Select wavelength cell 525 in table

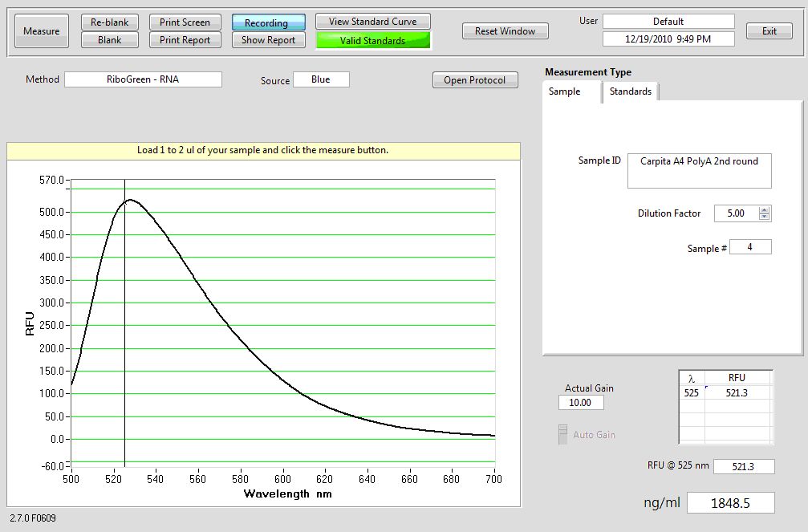(692, 393)
